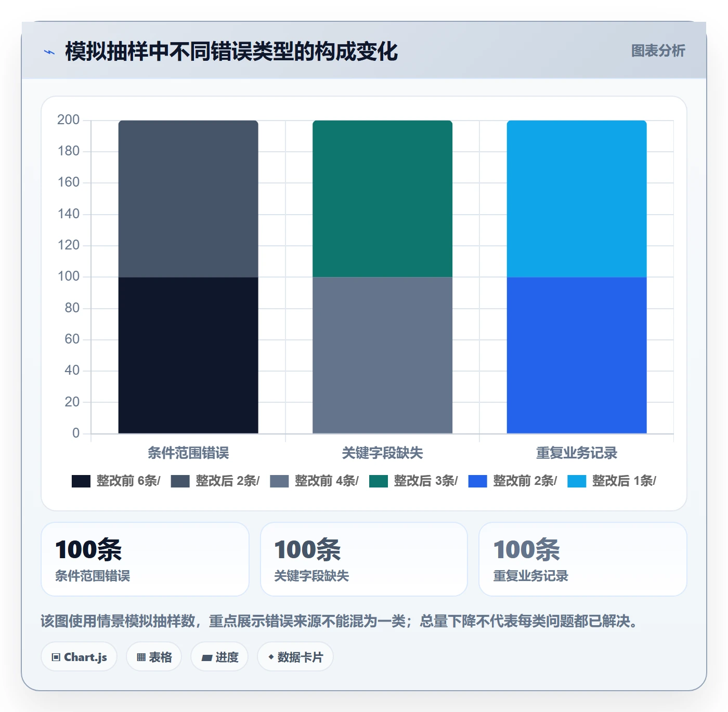This screenshot has width=728, height=712.
Task: Toggle legend item 整改后 3条/
Action: tap(413, 481)
